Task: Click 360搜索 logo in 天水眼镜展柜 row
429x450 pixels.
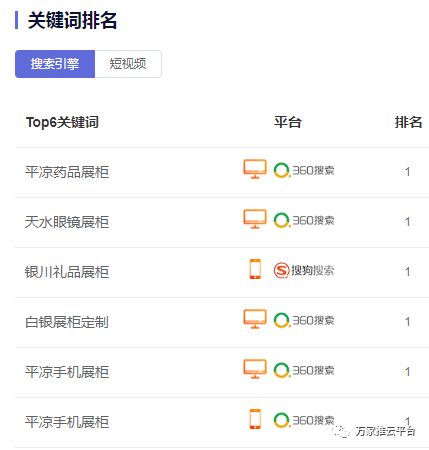Action: click(x=304, y=220)
